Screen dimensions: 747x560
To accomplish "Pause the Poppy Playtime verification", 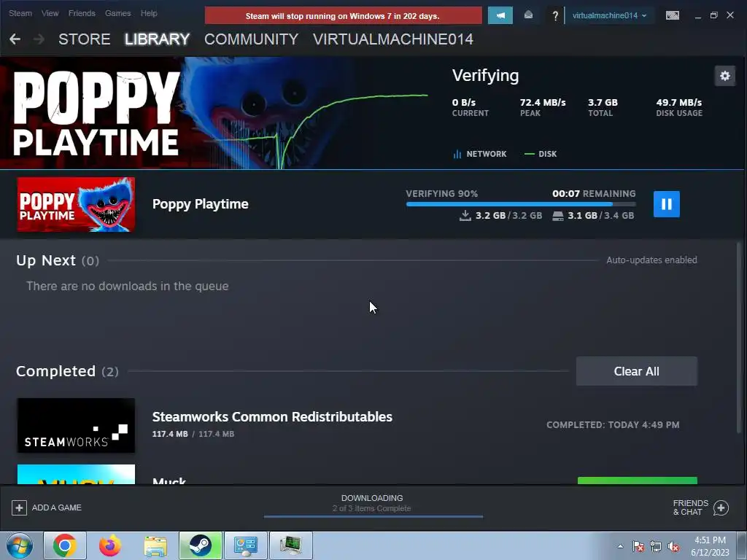I will [x=666, y=204].
